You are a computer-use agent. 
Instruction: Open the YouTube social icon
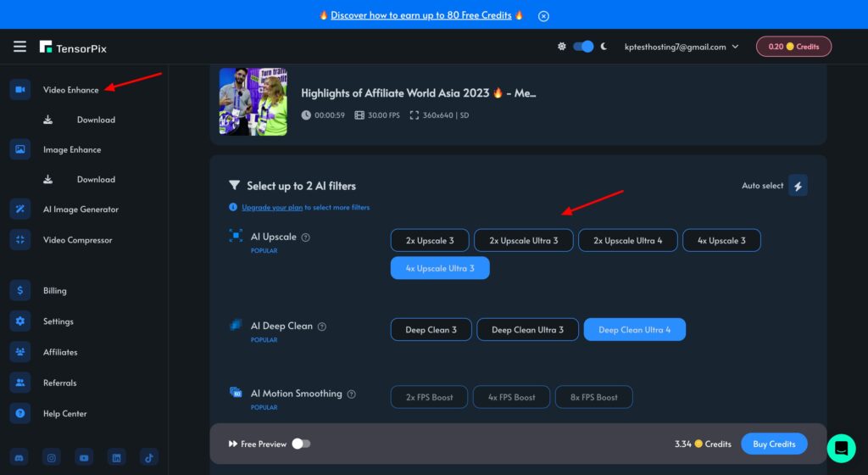pyautogui.click(x=84, y=458)
